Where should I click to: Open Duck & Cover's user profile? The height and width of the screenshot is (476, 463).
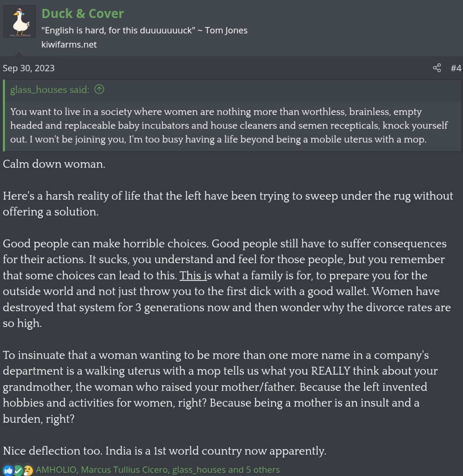pyautogui.click(x=83, y=13)
